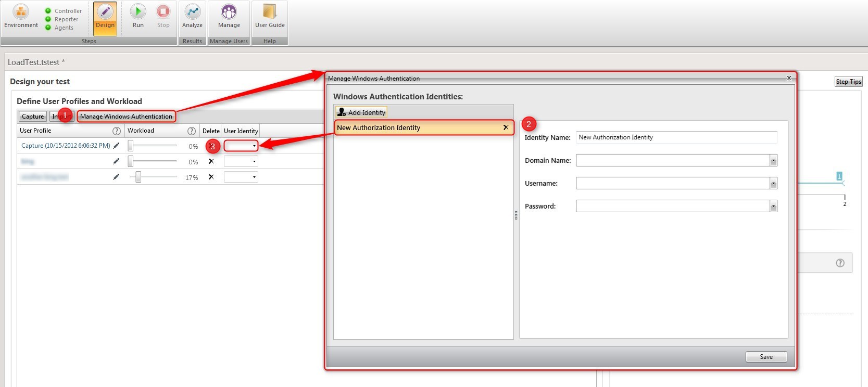Image resolution: width=868 pixels, height=387 pixels.
Task: Click the Agents status indicator
Action: [48, 28]
